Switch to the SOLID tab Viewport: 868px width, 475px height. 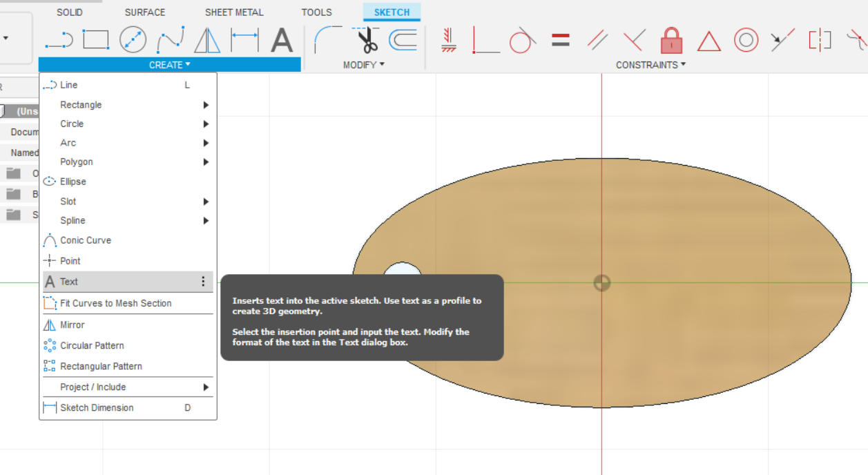tap(69, 12)
